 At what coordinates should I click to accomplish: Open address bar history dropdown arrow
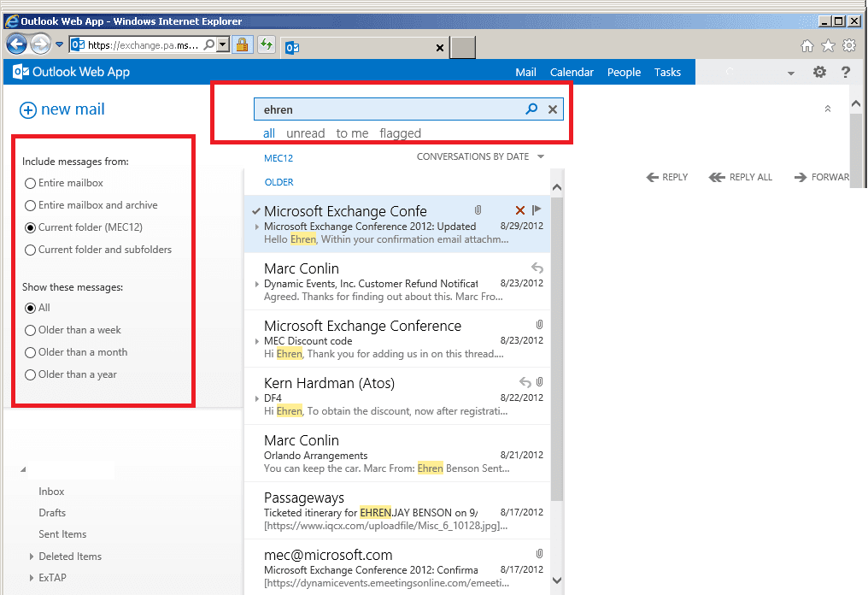[222, 44]
